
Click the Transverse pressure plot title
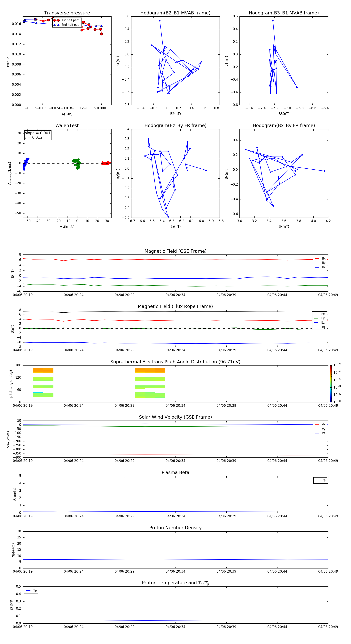tap(67, 13)
